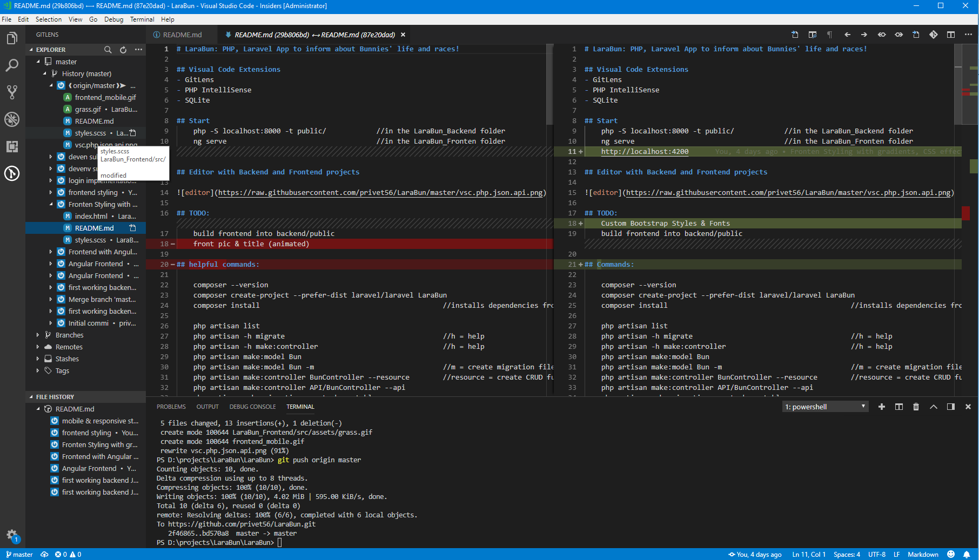Click the feedback smiley in status bar
This screenshot has width=979, height=560.
point(951,554)
